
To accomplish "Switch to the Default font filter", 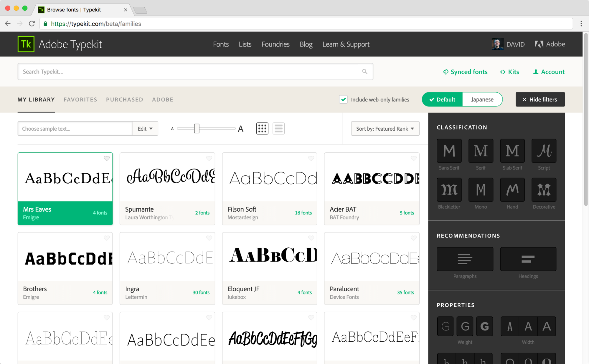I will (442, 99).
